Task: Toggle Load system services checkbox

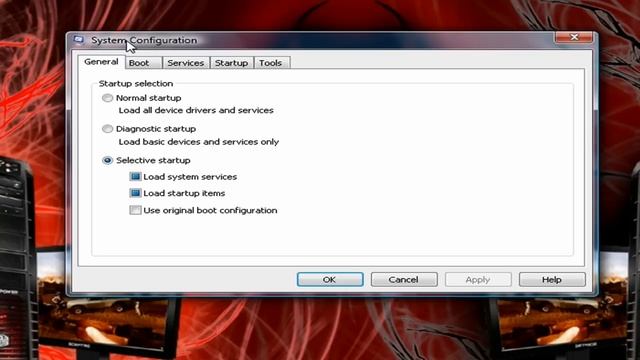Action: coord(135,176)
